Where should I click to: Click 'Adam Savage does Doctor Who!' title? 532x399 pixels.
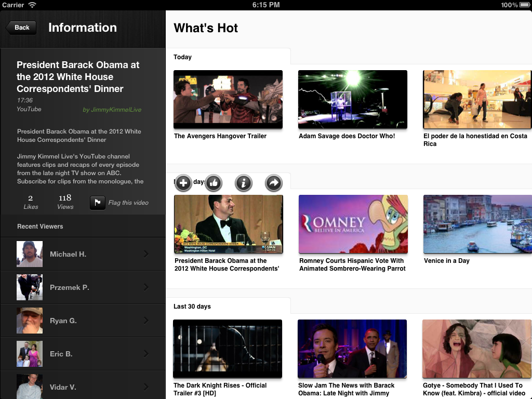pyautogui.click(x=347, y=136)
